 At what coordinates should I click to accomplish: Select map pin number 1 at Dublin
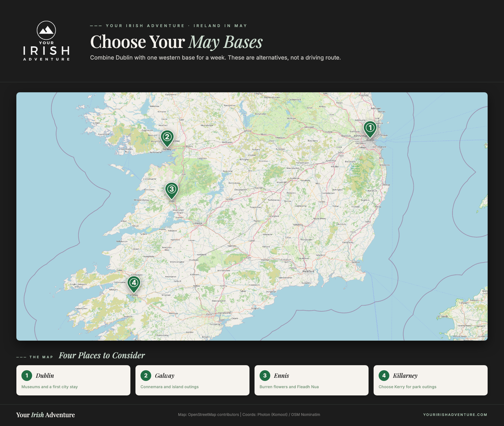pos(370,129)
